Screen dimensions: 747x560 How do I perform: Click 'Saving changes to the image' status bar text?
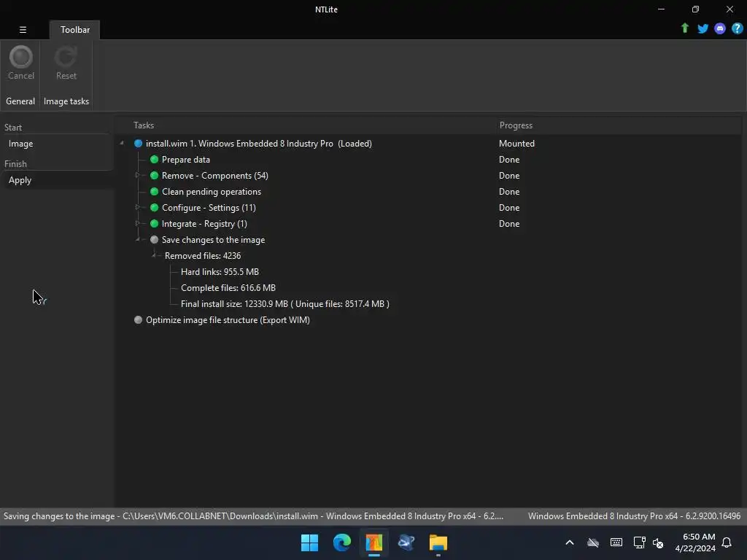pyautogui.click(x=253, y=516)
